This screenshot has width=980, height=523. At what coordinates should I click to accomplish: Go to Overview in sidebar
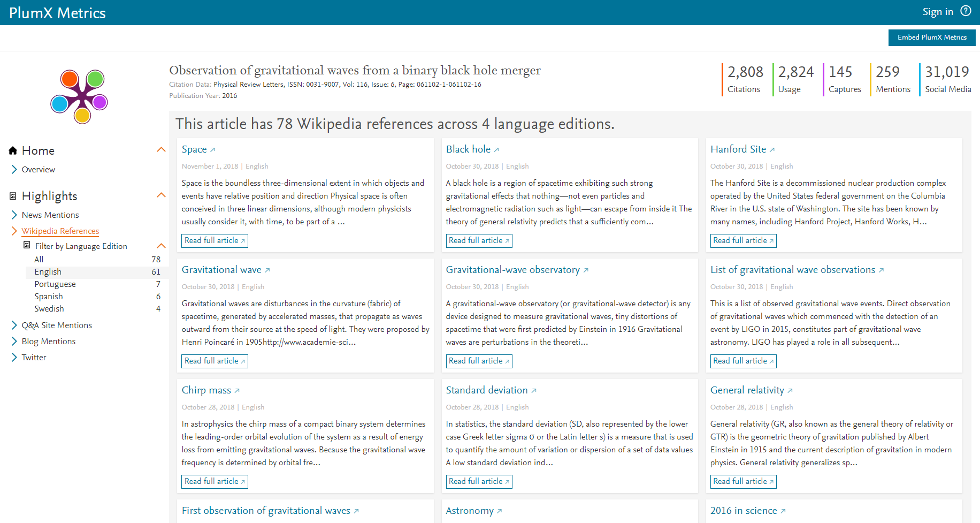click(39, 169)
